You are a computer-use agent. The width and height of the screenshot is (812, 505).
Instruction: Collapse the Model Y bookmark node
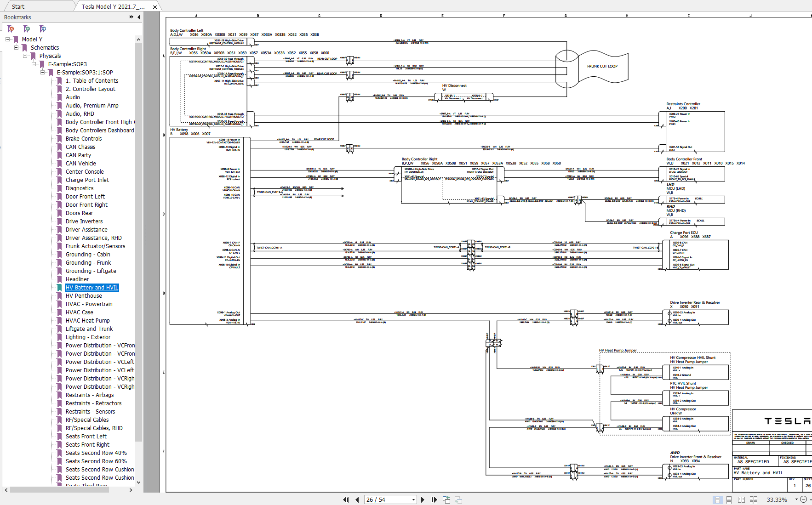8,39
